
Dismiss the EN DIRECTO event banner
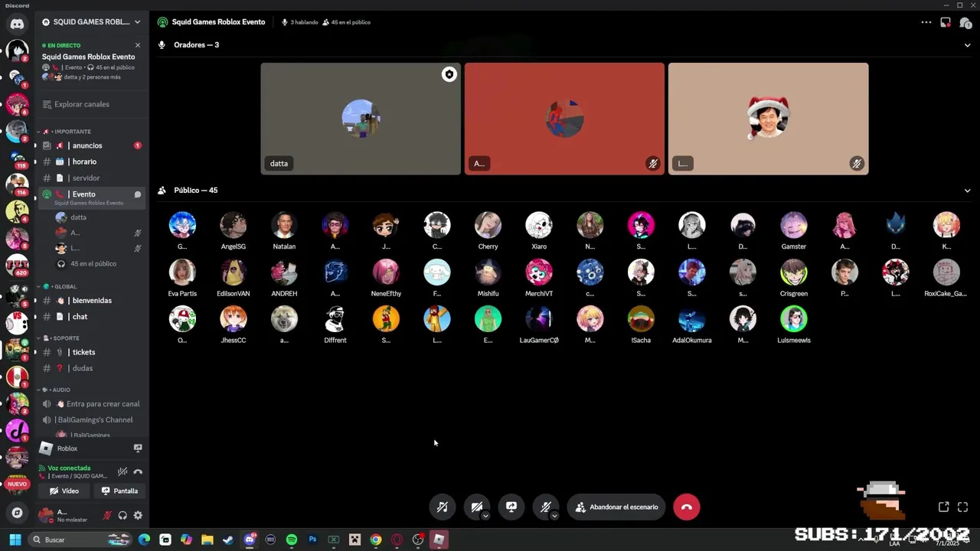tap(138, 45)
